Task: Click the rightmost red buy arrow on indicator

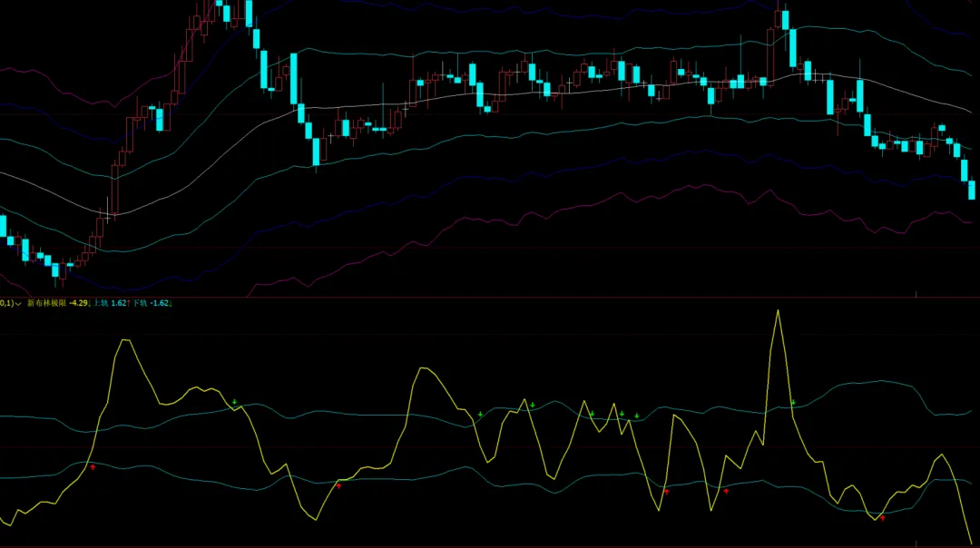Action: coord(883,518)
